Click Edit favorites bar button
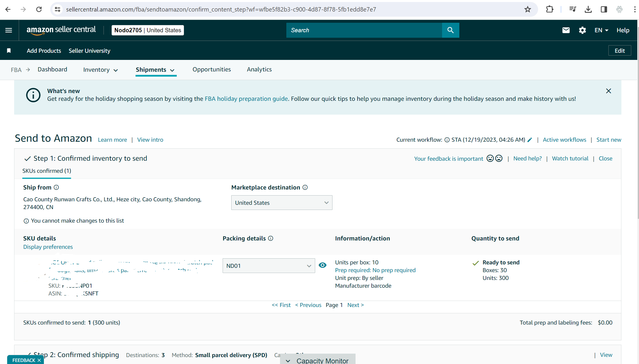The image size is (639, 364). (620, 51)
